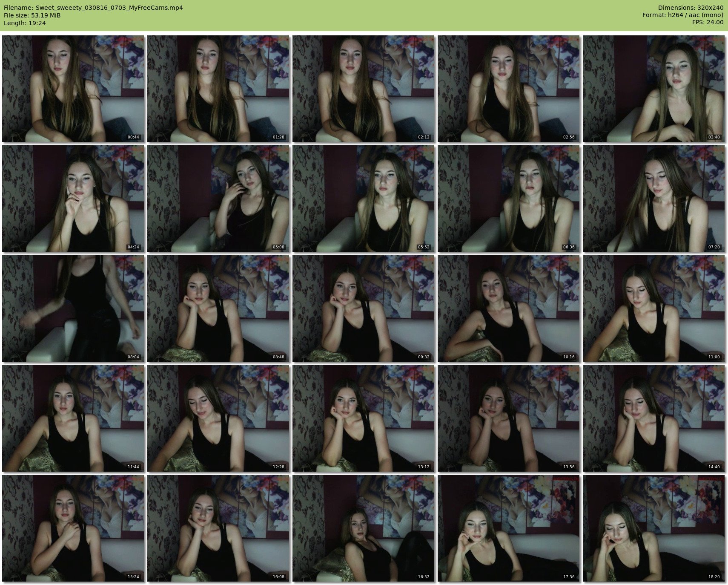Open the thumbnail stamped 11:44
Viewport: 728px width, 585px height.
click(x=73, y=418)
